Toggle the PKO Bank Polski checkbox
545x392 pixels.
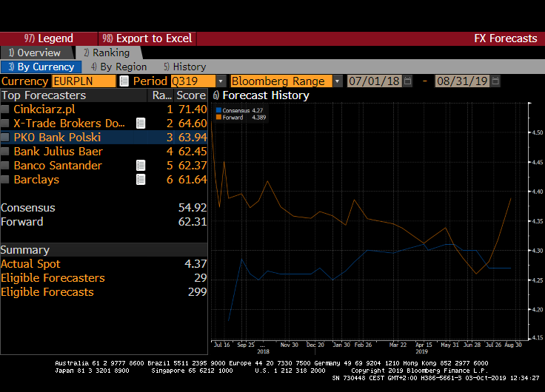[6, 138]
